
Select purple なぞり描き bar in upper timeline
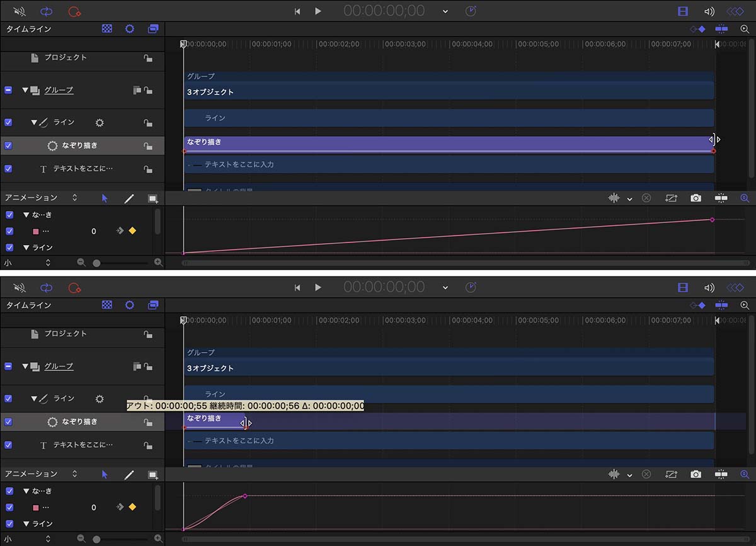448,144
